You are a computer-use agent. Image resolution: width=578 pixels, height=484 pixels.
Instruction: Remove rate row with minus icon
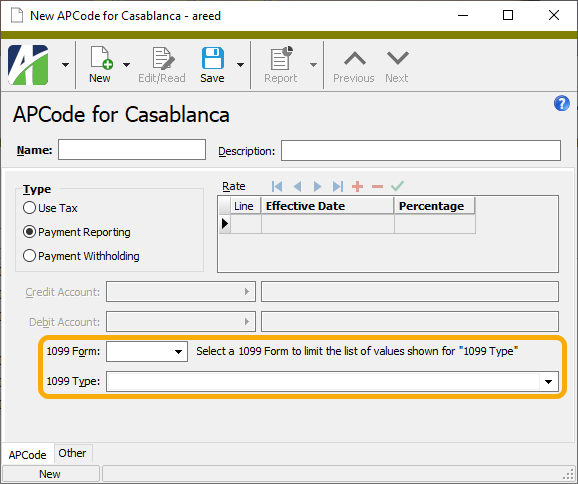(377, 187)
